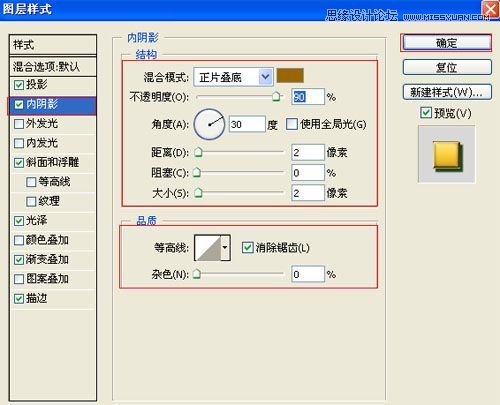The height and width of the screenshot is (405, 500).
Task: Click the gold style preview thumbnail
Action: click(447, 154)
